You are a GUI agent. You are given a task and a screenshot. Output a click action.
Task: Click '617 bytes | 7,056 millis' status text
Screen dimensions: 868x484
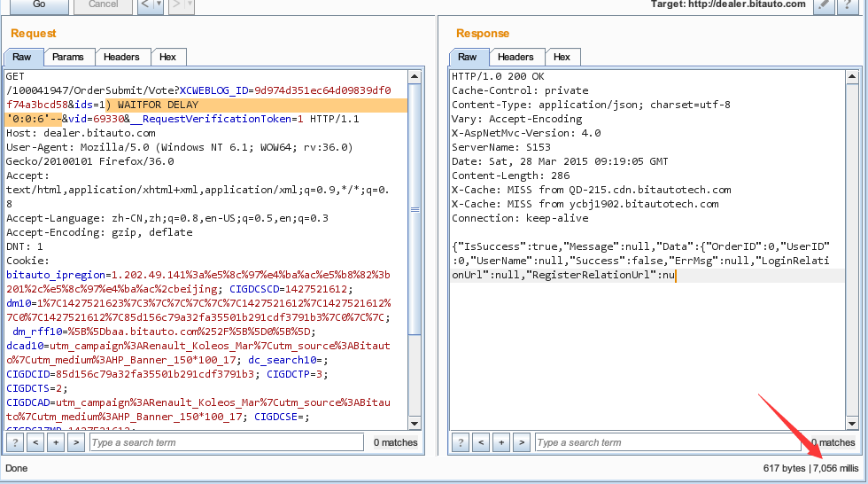[811, 468]
